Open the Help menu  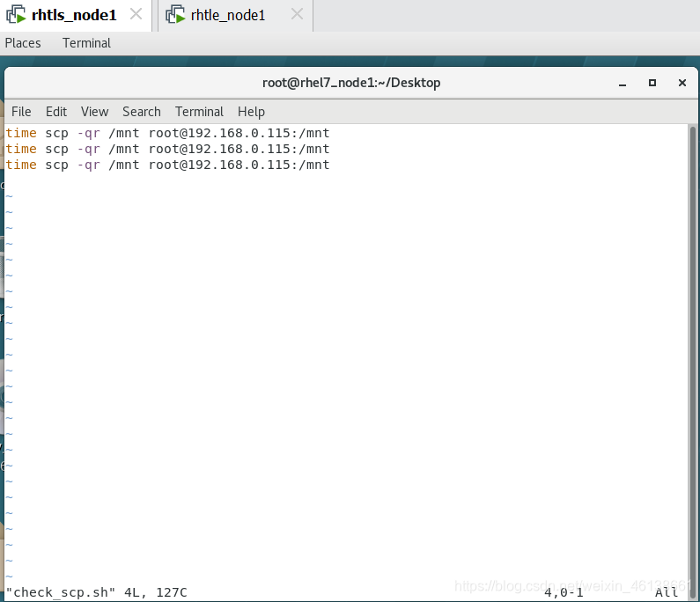click(251, 112)
